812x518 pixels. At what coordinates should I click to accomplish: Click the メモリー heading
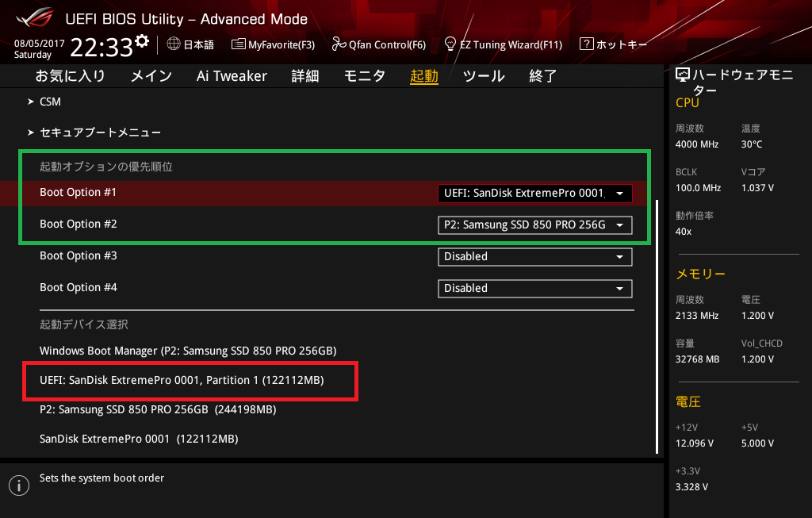click(x=701, y=274)
